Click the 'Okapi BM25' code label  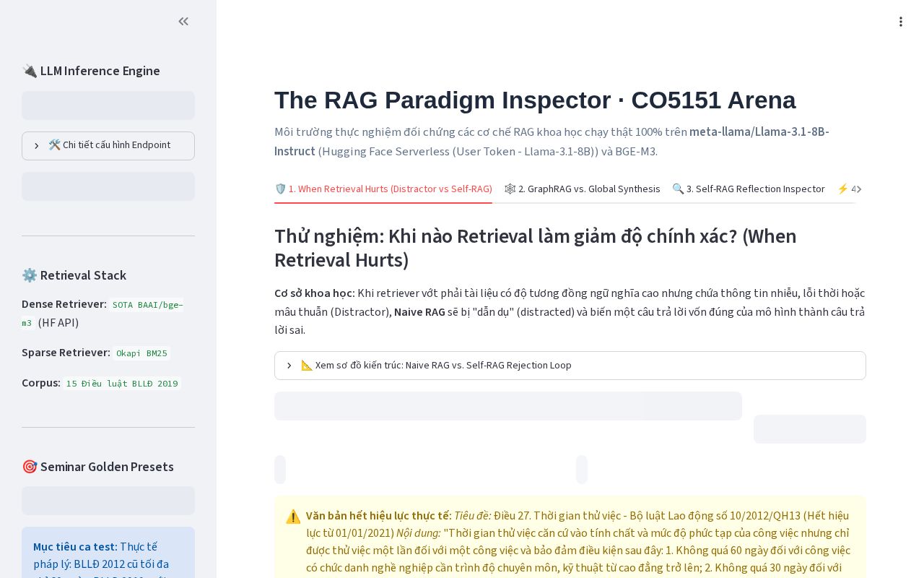coord(141,353)
